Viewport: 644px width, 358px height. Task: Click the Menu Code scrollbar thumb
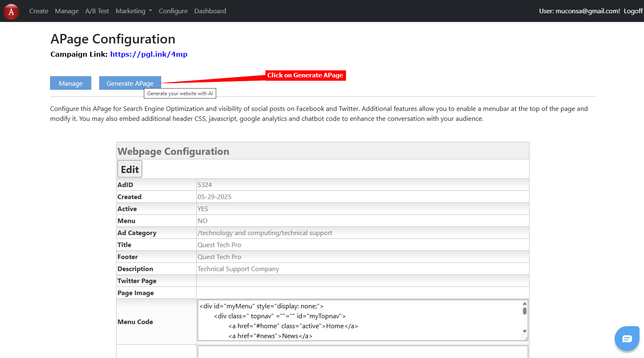525,311
